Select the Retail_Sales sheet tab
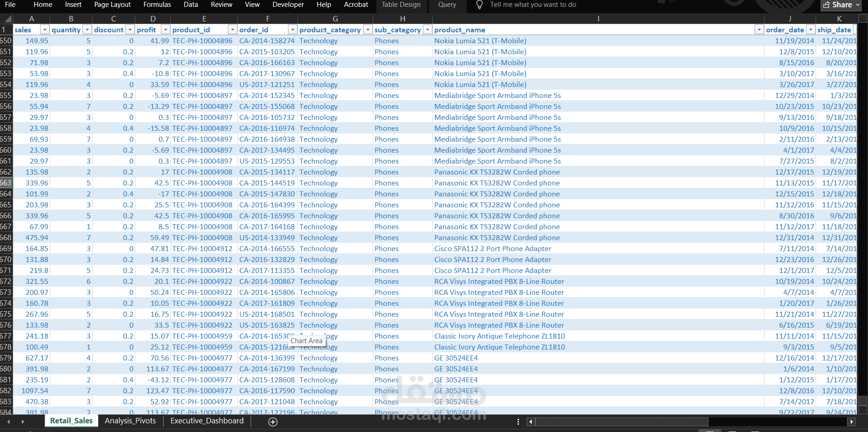The height and width of the screenshot is (432, 868). tap(72, 421)
